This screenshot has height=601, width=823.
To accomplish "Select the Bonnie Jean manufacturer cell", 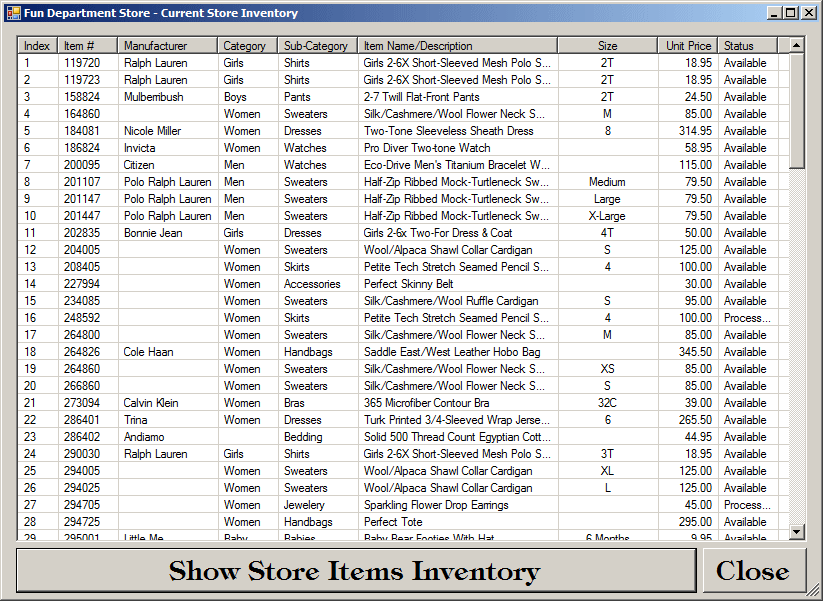I will point(153,233).
